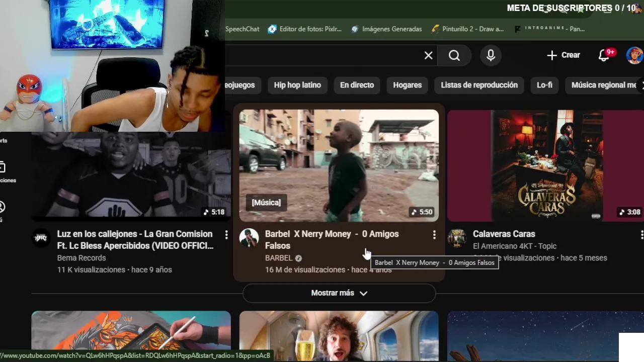Select the Música regional chip
Screen dimensions: 644x362
coord(604,85)
